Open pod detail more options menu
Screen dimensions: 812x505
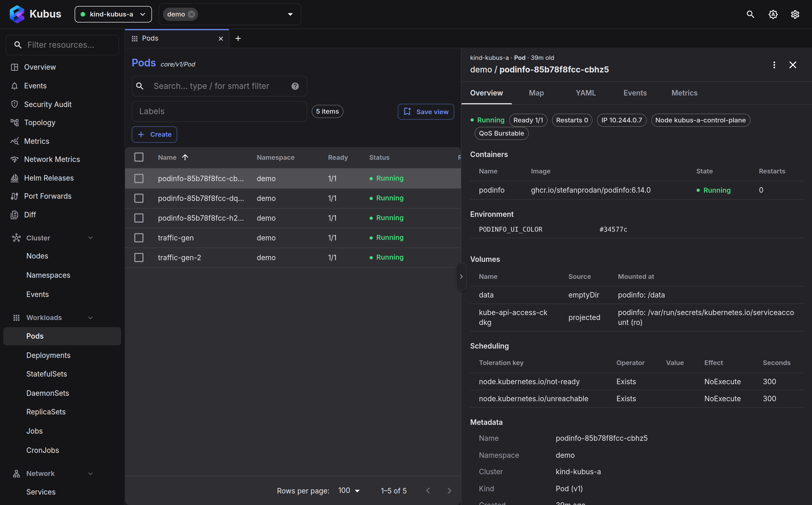coord(774,65)
